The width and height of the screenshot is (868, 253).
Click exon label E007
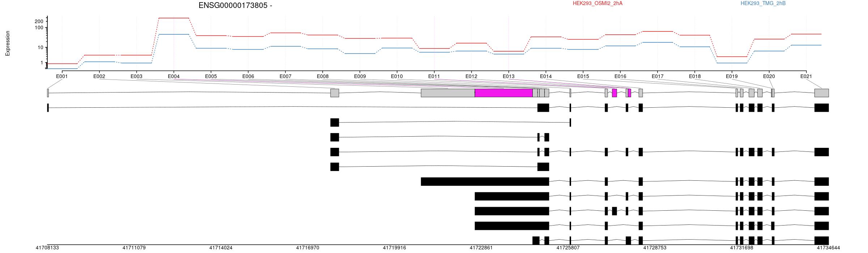(x=285, y=77)
